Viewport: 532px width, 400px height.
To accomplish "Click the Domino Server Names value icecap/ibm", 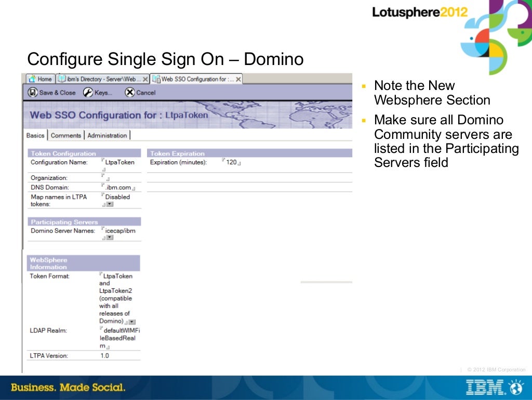I will (120, 231).
